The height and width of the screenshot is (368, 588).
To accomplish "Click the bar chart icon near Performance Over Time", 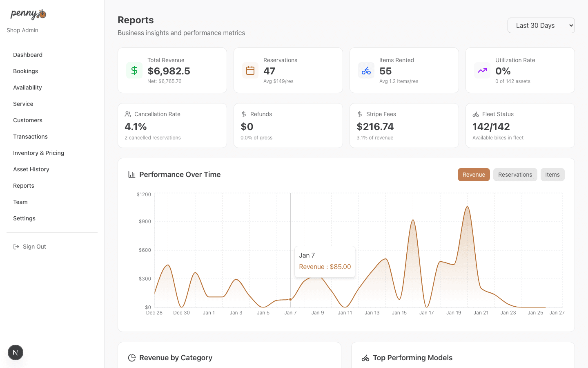I will click(131, 174).
